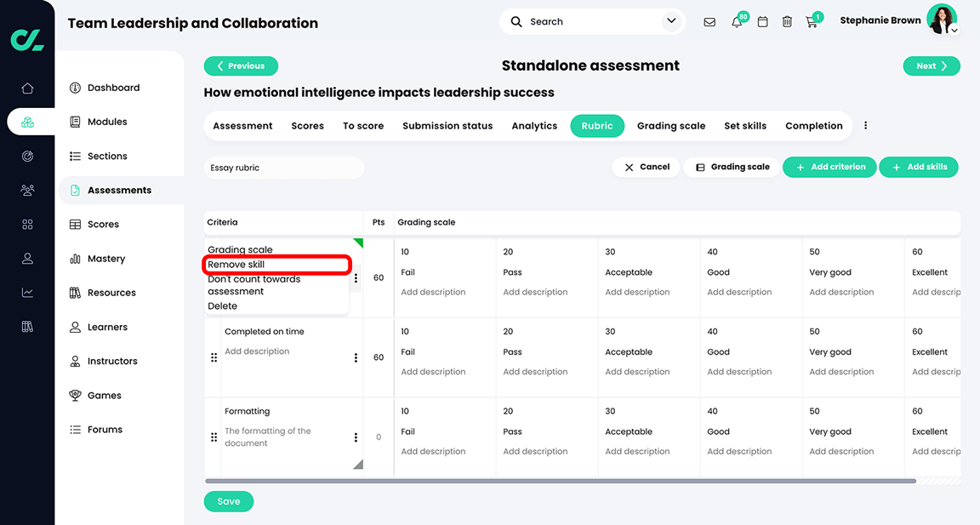Screen dimensions: 980x525
Task: Open the calendar icon in the top bar
Action: 762,21
